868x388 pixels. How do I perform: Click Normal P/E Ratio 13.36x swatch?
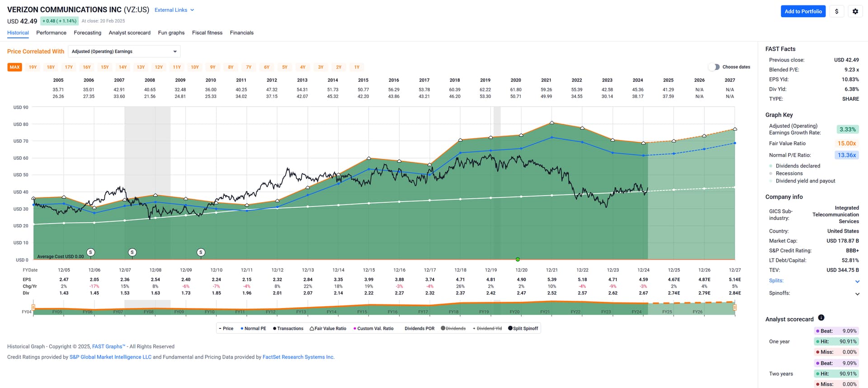point(847,155)
